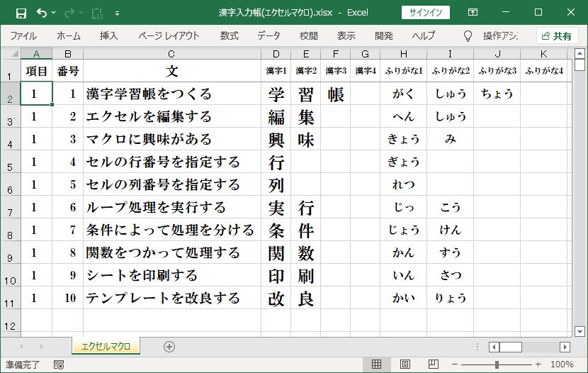Screen dimensions: 588x373
Task: Switch to Normal view icon
Action: coord(376,364)
